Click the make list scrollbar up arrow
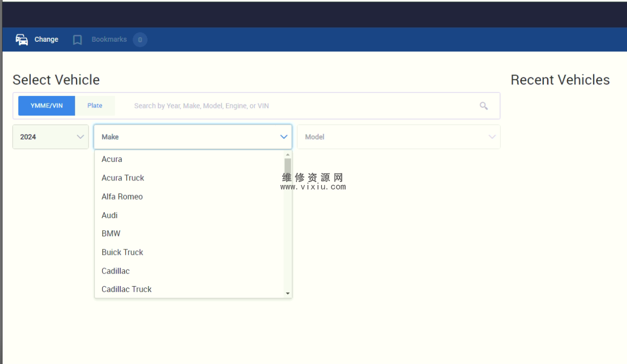The width and height of the screenshot is (627, 364). (288, 154)
